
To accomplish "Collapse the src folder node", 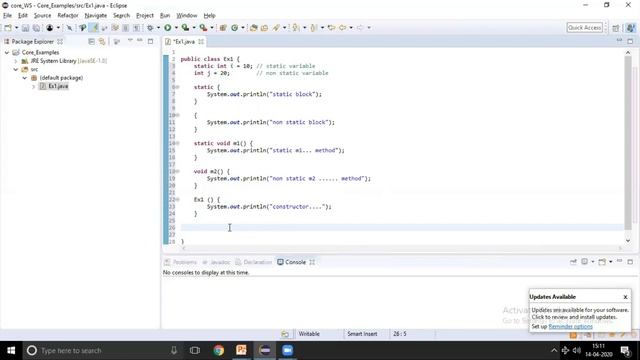I will pos(16,69).
